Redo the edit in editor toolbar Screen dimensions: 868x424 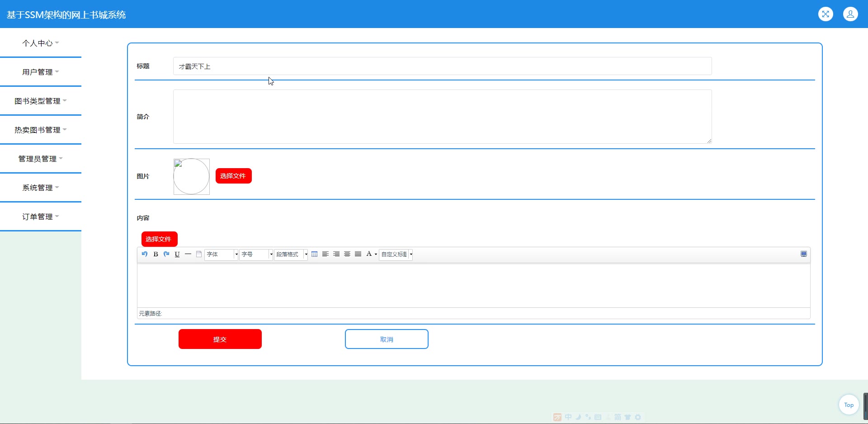(x=166, y=254)
